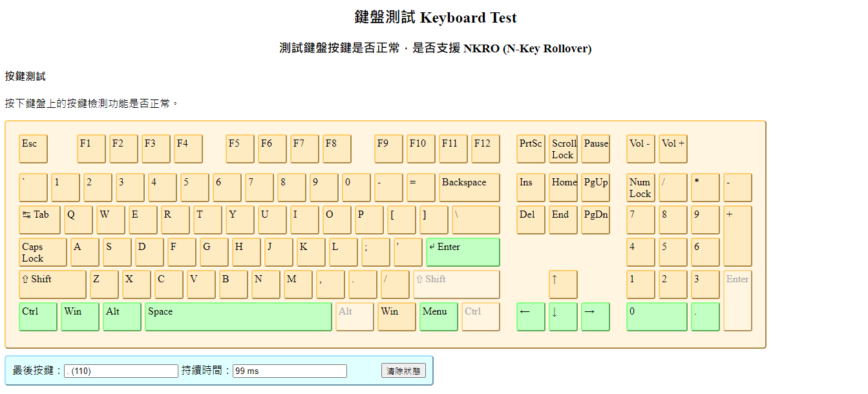
Task: Click the left arrow key
Action: [531, 316]
